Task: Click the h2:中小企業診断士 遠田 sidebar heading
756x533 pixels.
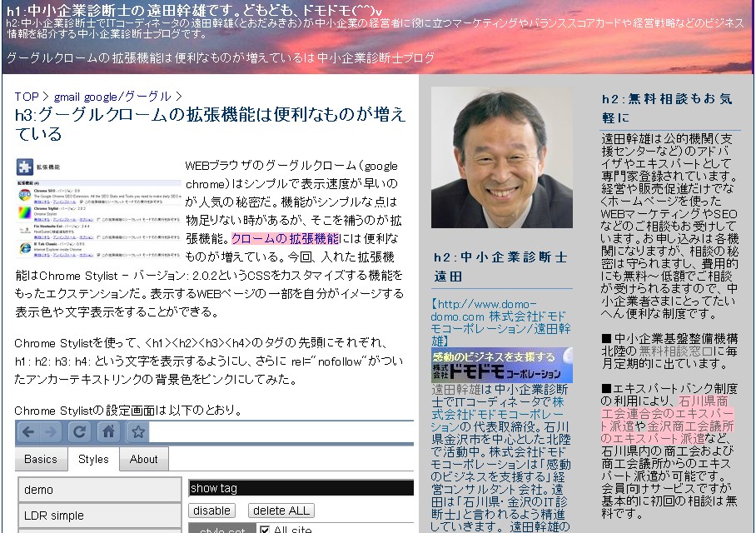Action: click(500, 266)
